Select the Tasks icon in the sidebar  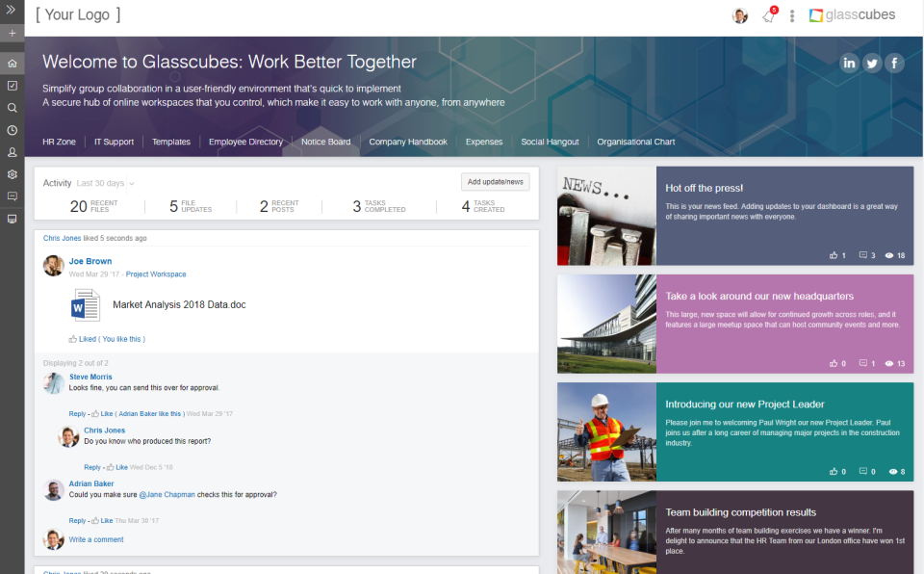12,86
